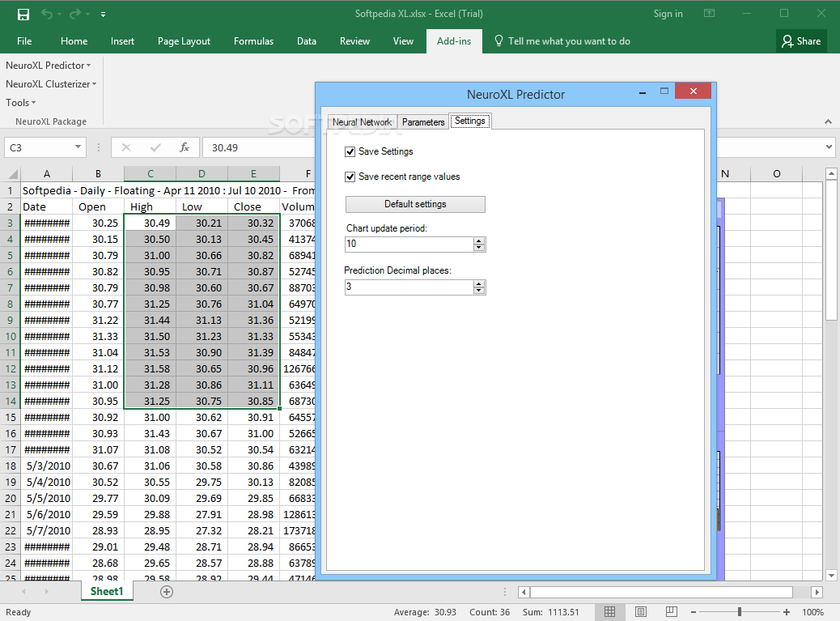
Task: Increase Prediction Decimal places with up arrow
Action: pyautogui.click(x=479, y=283)
